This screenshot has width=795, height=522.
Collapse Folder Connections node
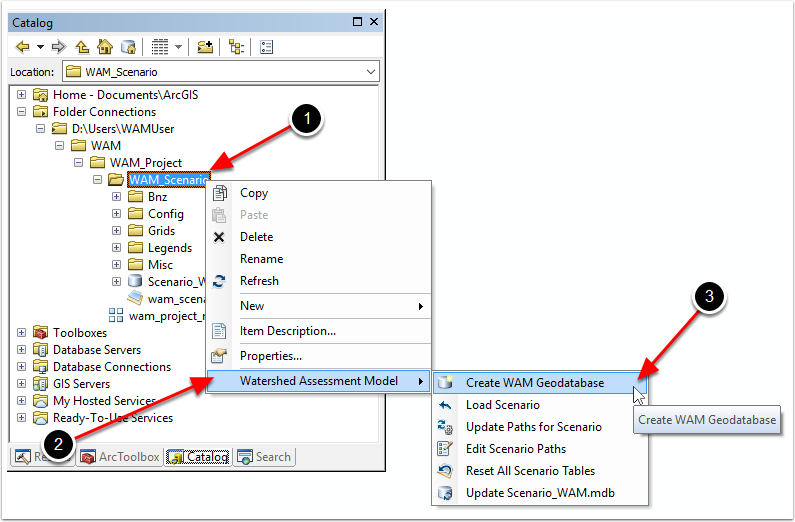coord(21,111)
